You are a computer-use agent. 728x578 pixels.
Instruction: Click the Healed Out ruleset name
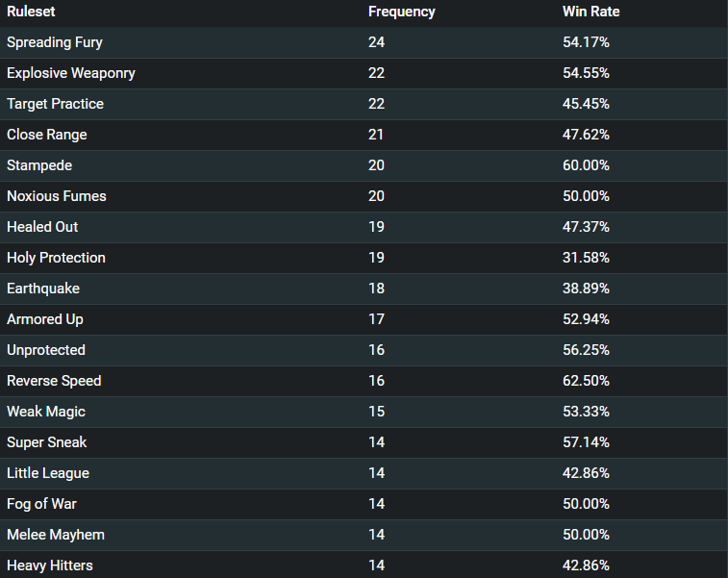click(x=42, y=227)
